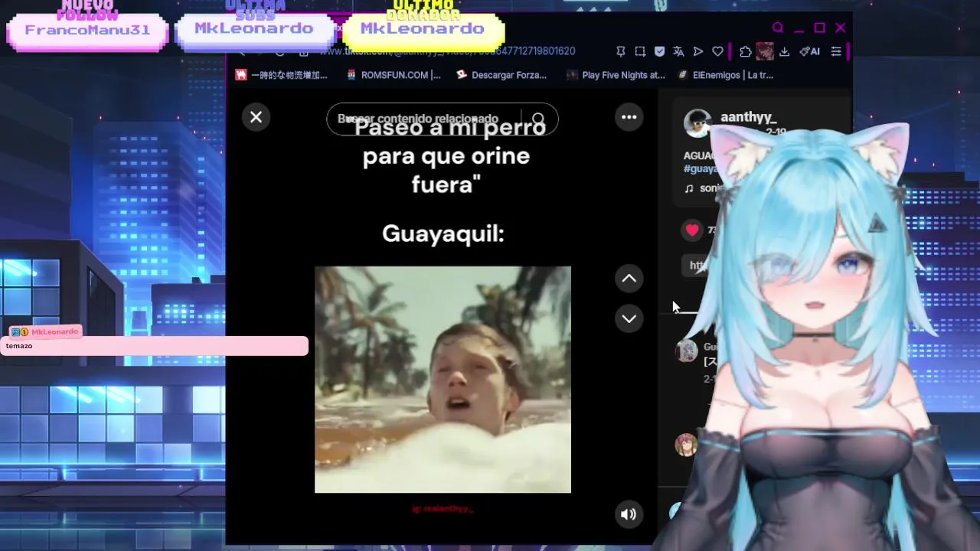Viewport: 980px width, 551px height.
Task: Like the video with the heart icon
Action: [x=692, y=230]
